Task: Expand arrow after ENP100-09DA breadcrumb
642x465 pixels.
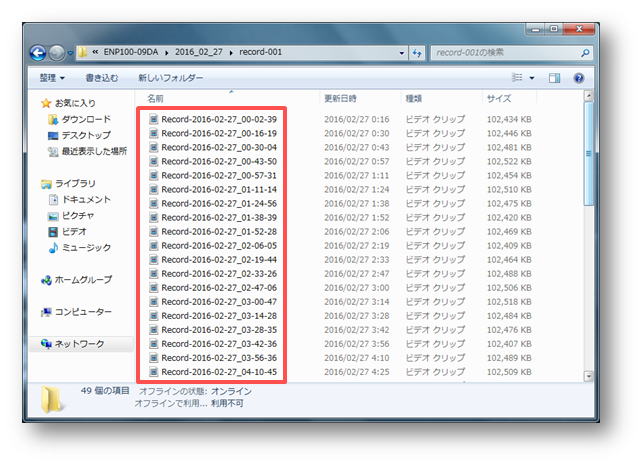Action: [167, 53]
